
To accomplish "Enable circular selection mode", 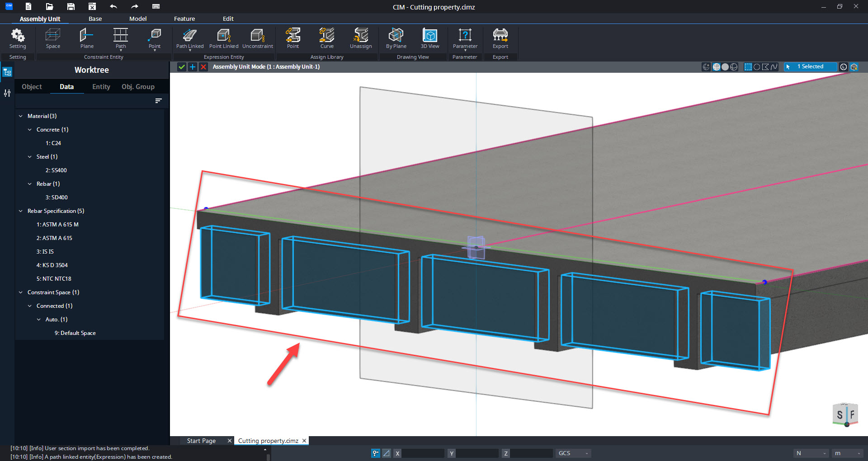I will click(x=757, y=67).
